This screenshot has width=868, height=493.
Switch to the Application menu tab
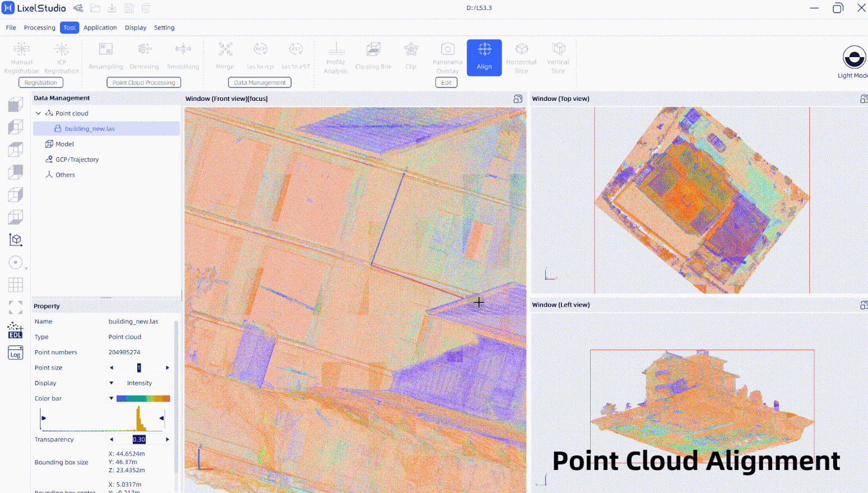(x=100, y=27)
